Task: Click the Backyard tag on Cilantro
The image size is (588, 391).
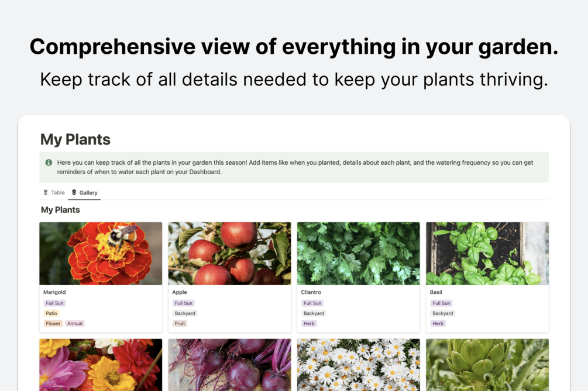Action: pos(314,313)
